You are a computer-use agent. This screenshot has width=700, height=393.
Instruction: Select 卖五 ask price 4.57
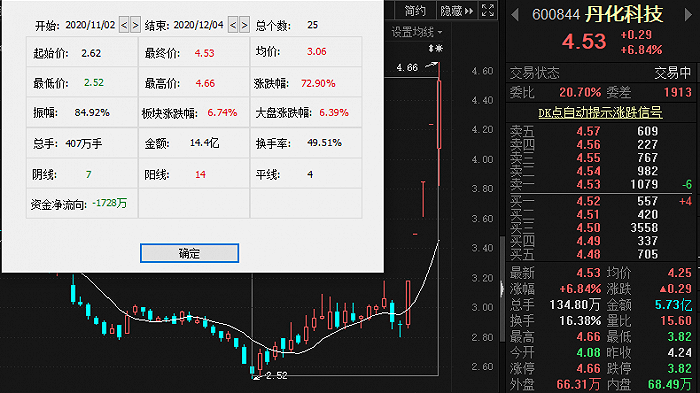click(588, 131)
